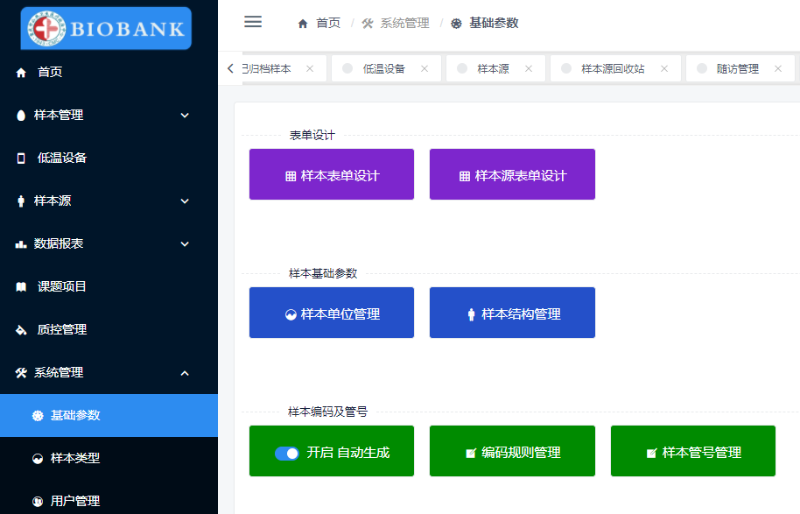Click the 课题项目 book icon
Image resolution: width=800 pixels, height=514 pixels.
21,287
